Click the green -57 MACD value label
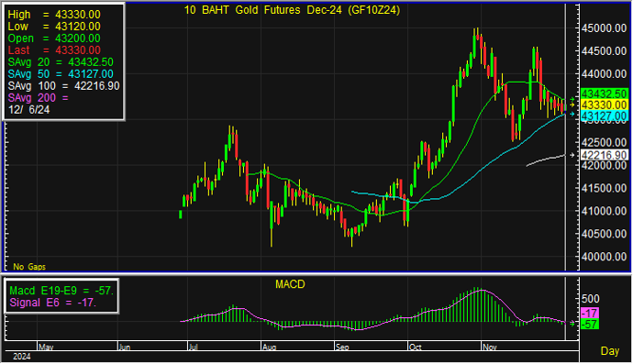Screen dimensions: 633x364 coord(590,324)
